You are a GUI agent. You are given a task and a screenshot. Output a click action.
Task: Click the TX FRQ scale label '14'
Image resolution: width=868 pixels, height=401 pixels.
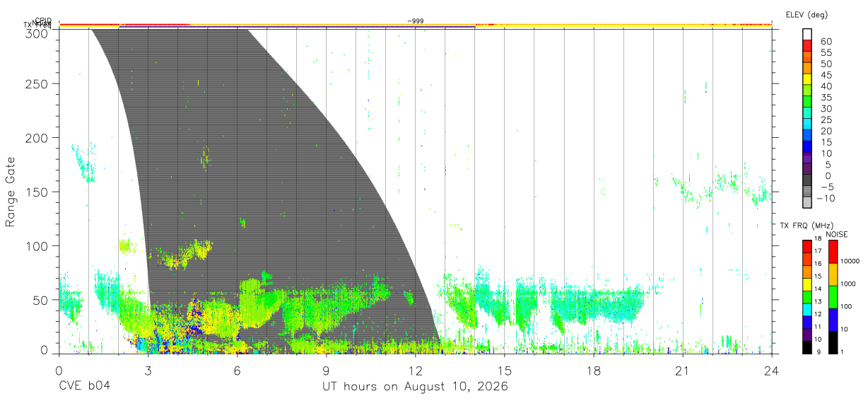point(818,289)
